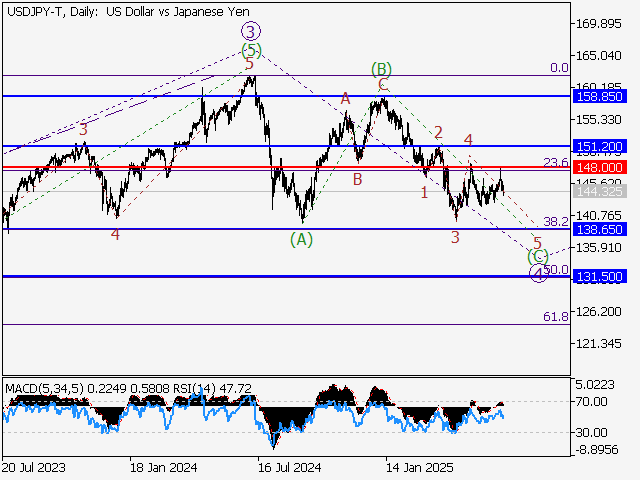Select the 23.6 Fibonacci level label
The height and width of the screenshot is (480, 640).
(555, 163)
